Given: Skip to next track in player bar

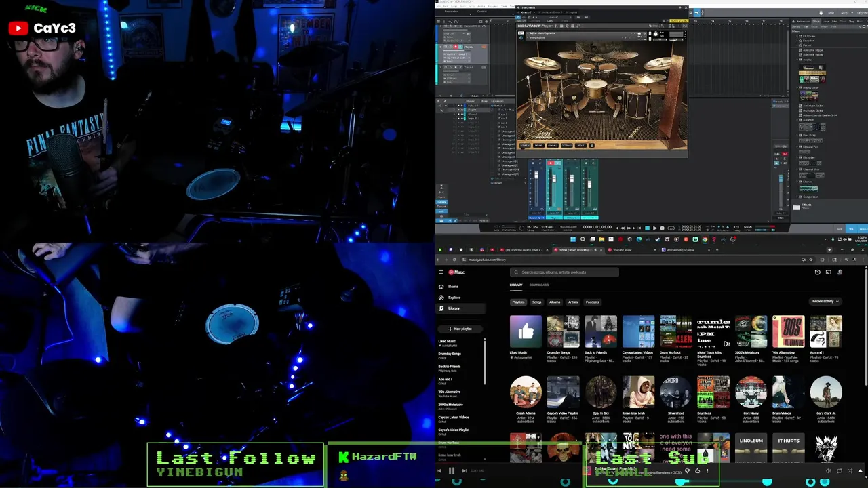Looking at the screenshot, I should coord(464,470).
